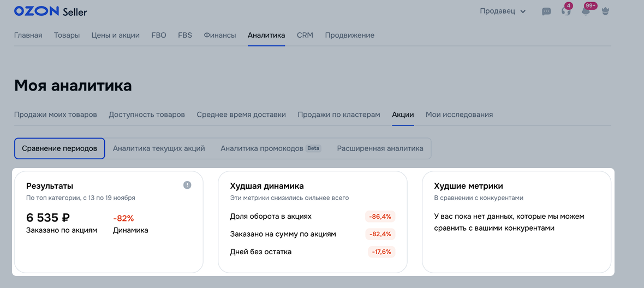This screenshot has width=644, height=288.
Task: Click the info icon in Результаты card
Action: click(187, 185)
